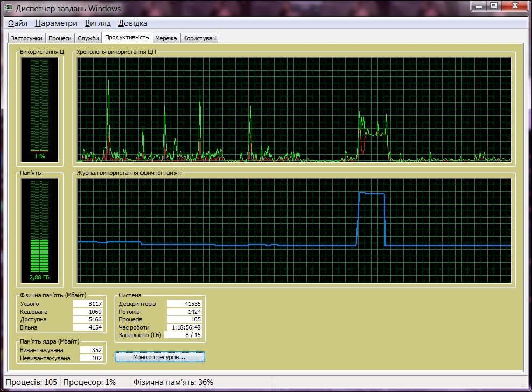Open the Параметри menu
Screen dimensions: 532x392
point(56,23)
